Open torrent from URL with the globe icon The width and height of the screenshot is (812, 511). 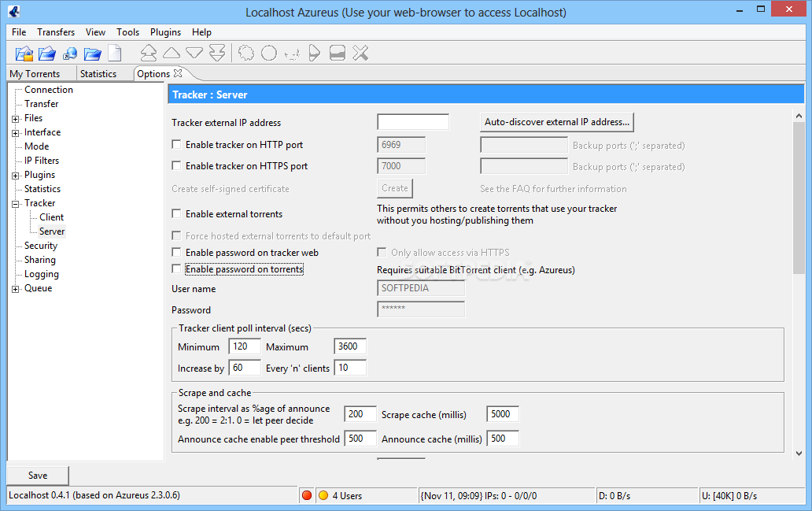coord(70,54)
